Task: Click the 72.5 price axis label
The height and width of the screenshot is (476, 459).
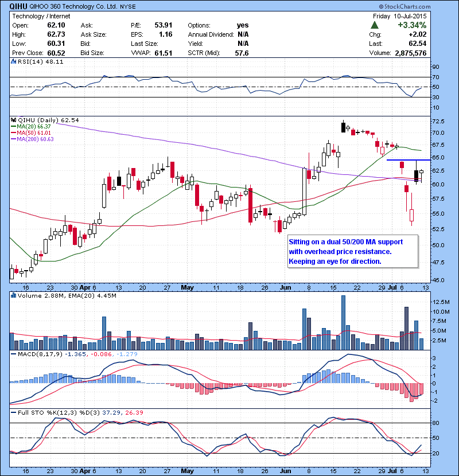Action: pos(438,121)
